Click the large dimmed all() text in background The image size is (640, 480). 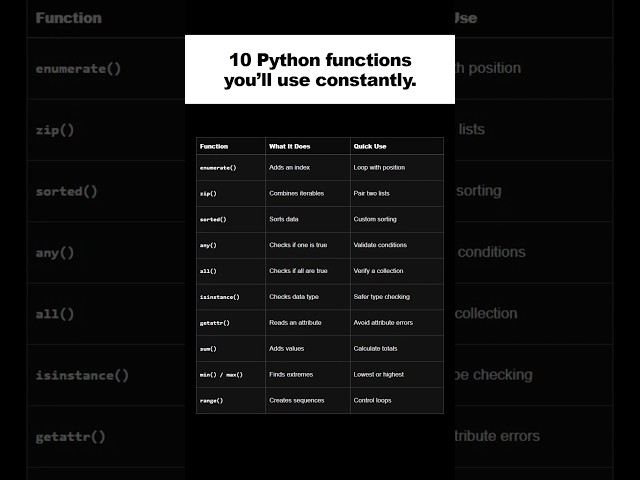pos(55,314)
